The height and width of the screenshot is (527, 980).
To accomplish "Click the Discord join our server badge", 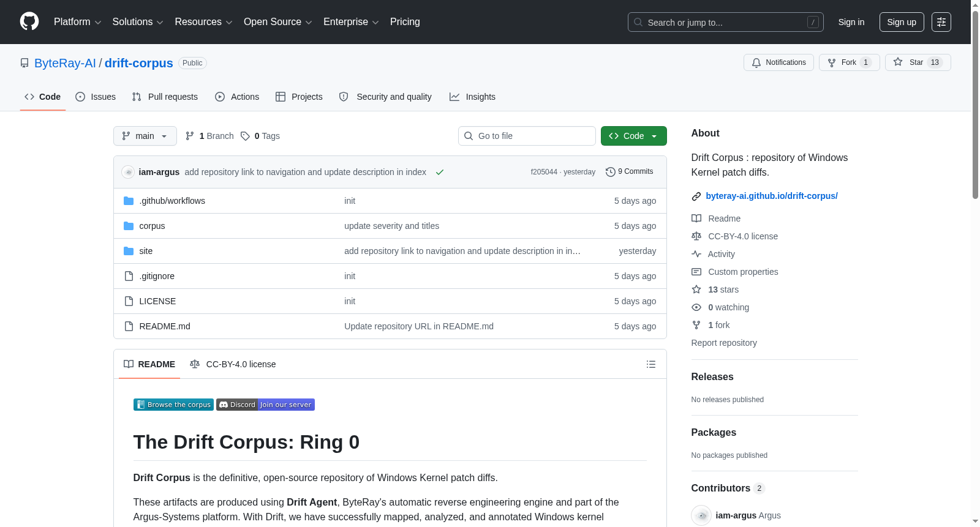I will coord(265,405).
